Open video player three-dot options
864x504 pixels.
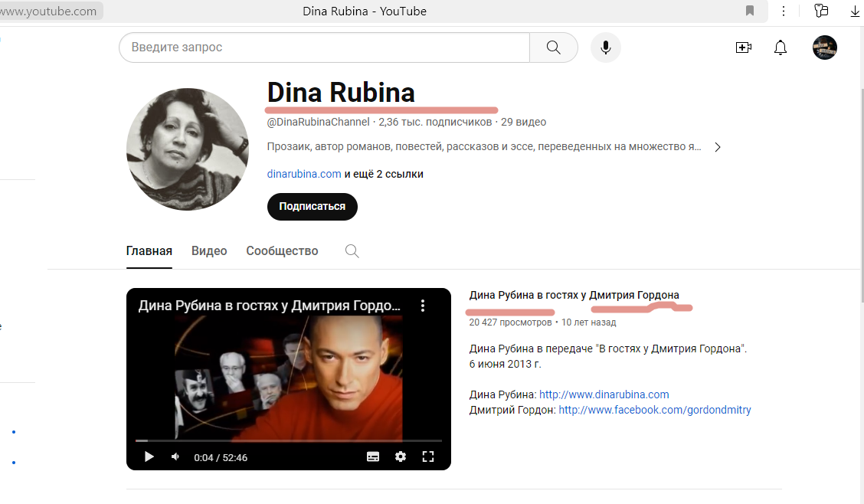[x=423, y=306]
